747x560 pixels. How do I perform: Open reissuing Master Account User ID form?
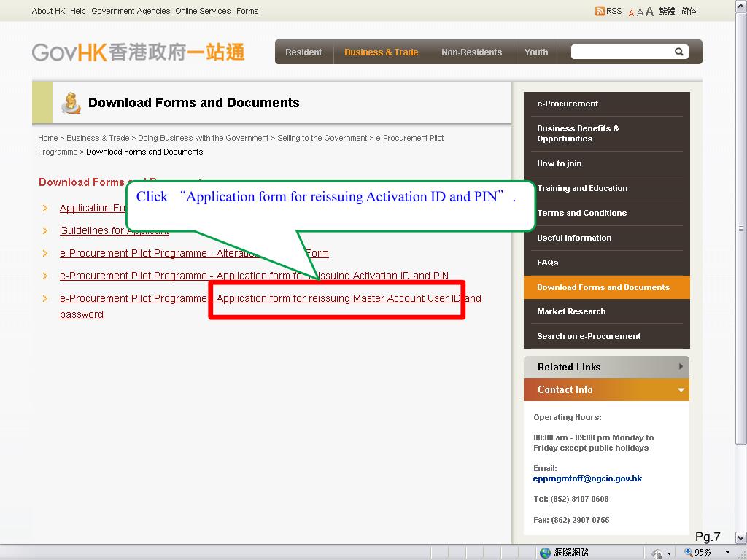(270, 298)
